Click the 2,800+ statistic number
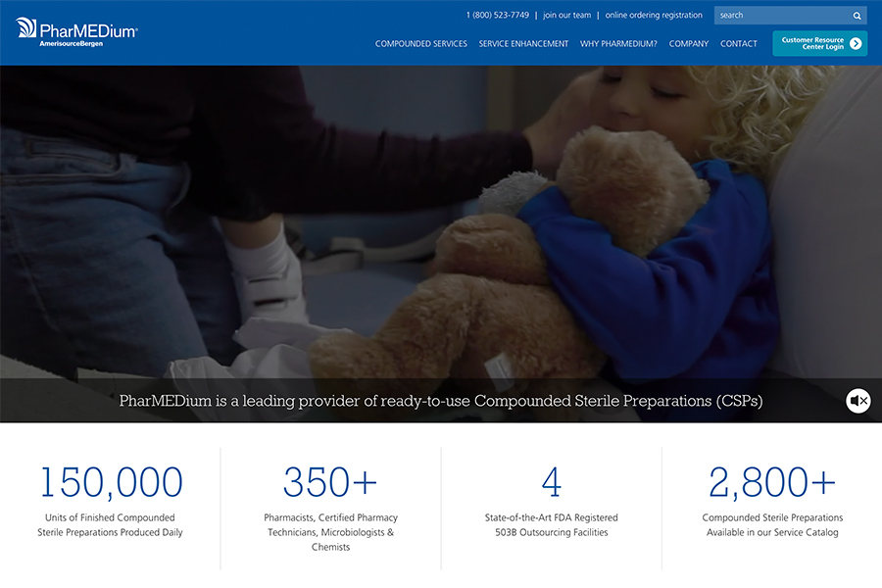 click(x=772, y=482)
